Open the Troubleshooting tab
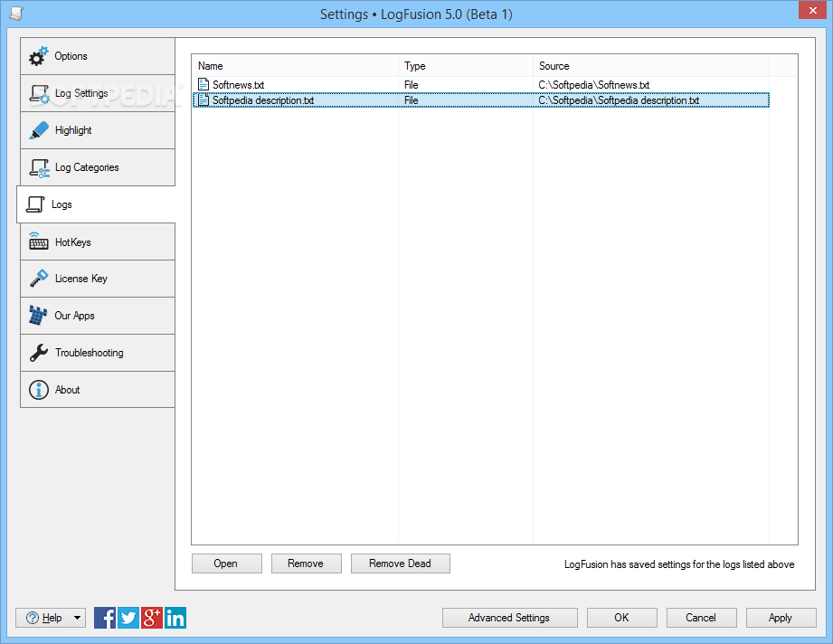 click(98, 353)
